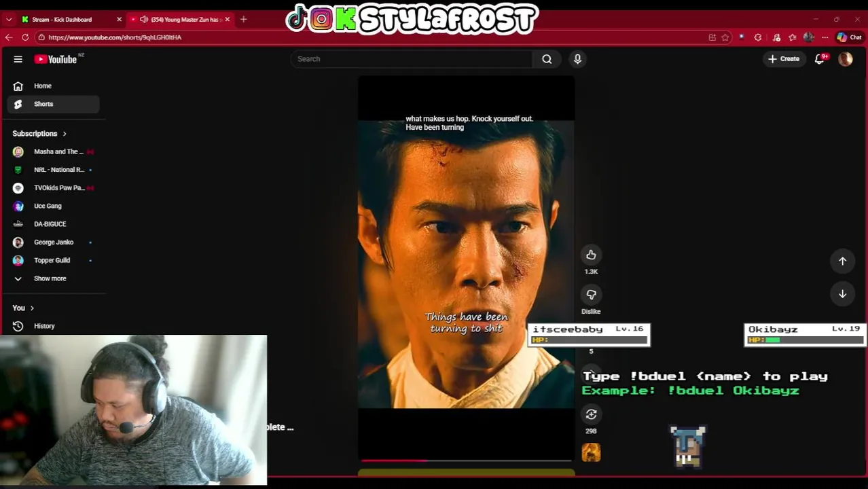
Task: Close the Stream - Kick Dashboard tab
Action: point(119,19)
